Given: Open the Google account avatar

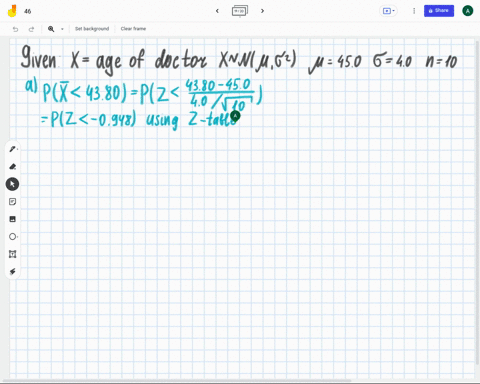Looking at the screenshot, I should (467, 11).
